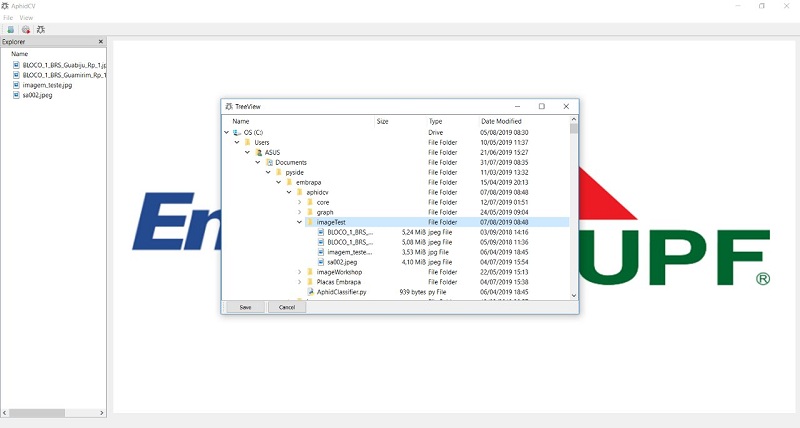The height and width of the screenshot is (428, 800).
Task: Collapse the imageTest folder chevron
Action: 299,222
